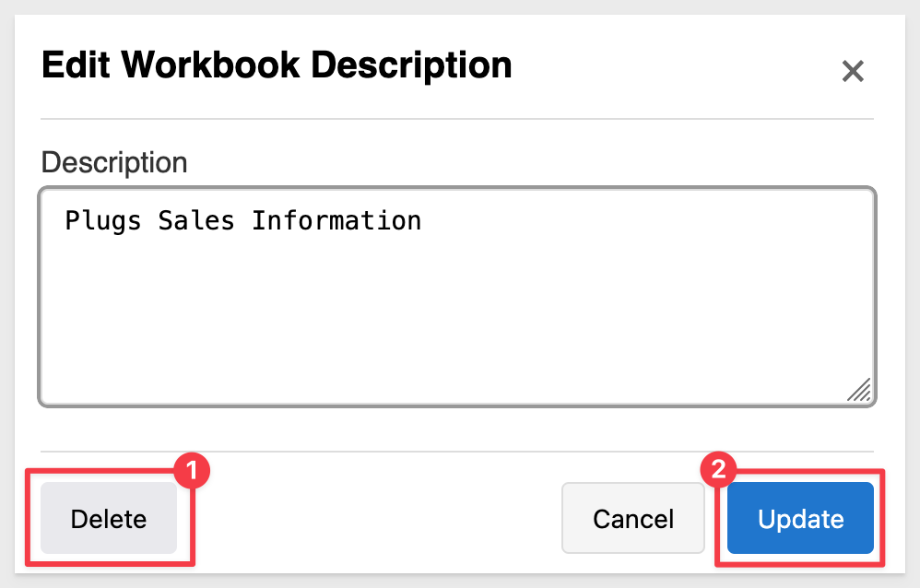The width and height of the screenshot is (920, 588).
Task: Focus the Description text area
Action: (457, 297)
